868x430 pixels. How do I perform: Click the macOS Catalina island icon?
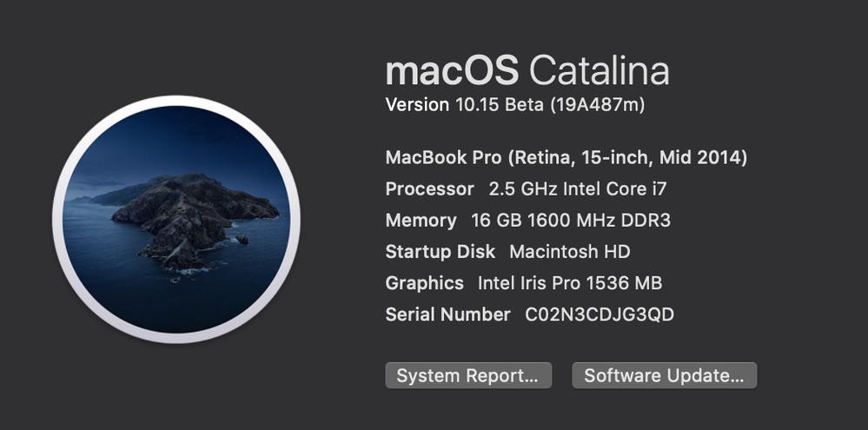176,220
